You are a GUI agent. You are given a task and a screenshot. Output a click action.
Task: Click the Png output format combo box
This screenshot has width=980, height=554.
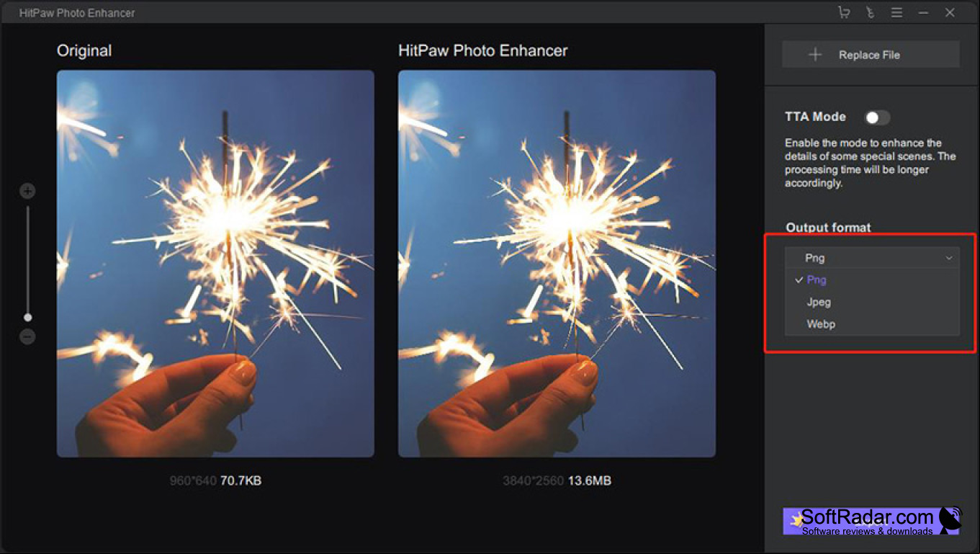[872, 258]
